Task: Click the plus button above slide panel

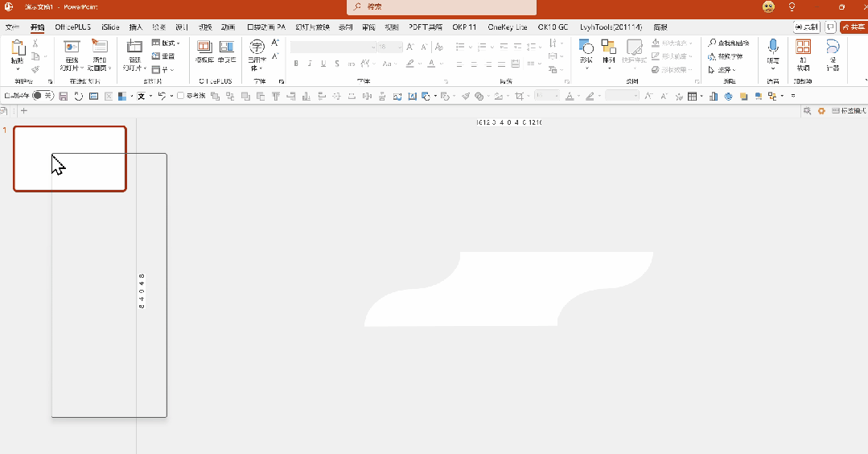Action: tap(24, 111)
